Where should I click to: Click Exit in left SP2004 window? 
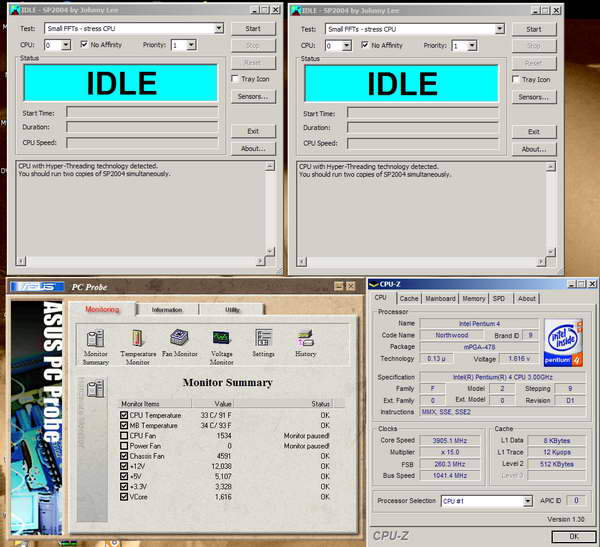253,131
